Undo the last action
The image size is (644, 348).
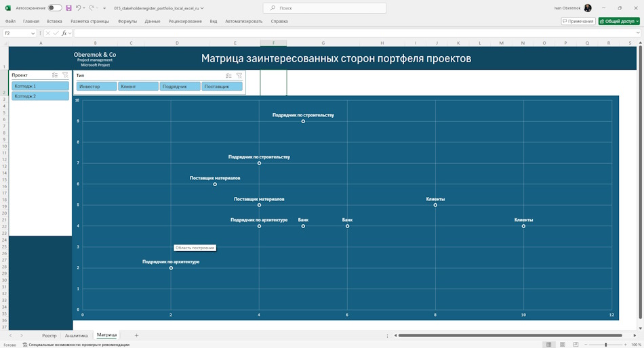point(78,8)
